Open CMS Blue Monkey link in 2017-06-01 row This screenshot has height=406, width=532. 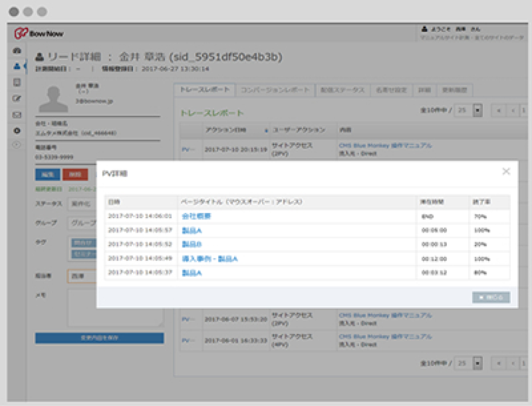[385, 336]
